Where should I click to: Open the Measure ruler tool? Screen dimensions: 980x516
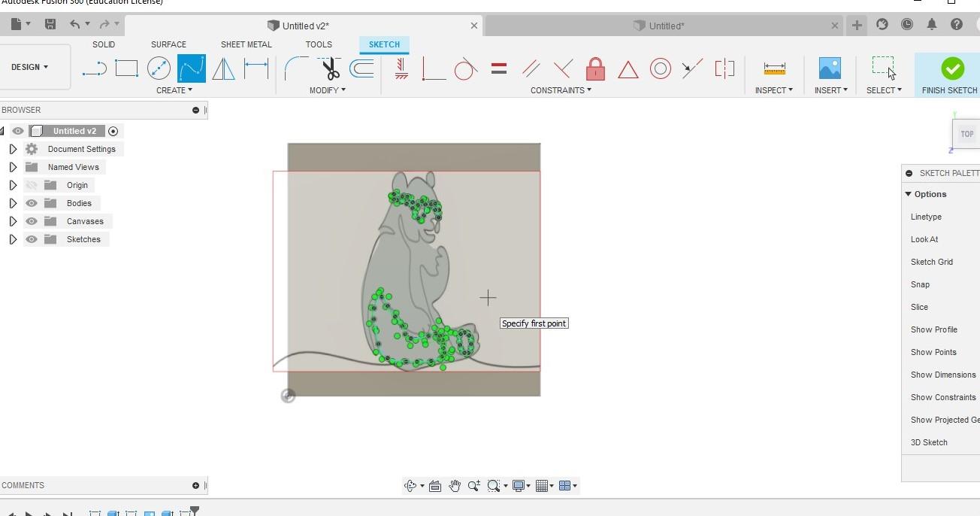pyautogui.click(x=774, y=69)
